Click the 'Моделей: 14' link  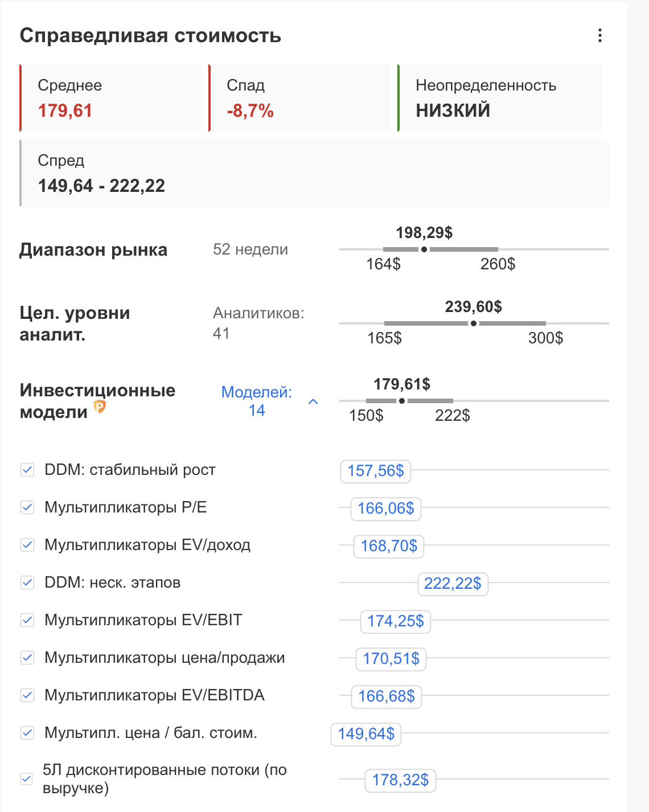point(256,401)
